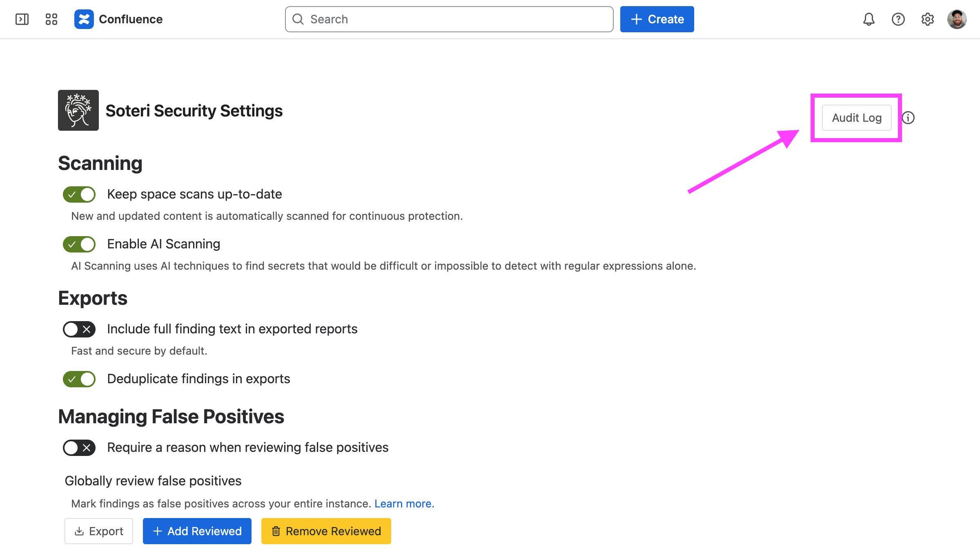Toggle the sidebar panel icon
Screen dimensions: 980x554
22,19
